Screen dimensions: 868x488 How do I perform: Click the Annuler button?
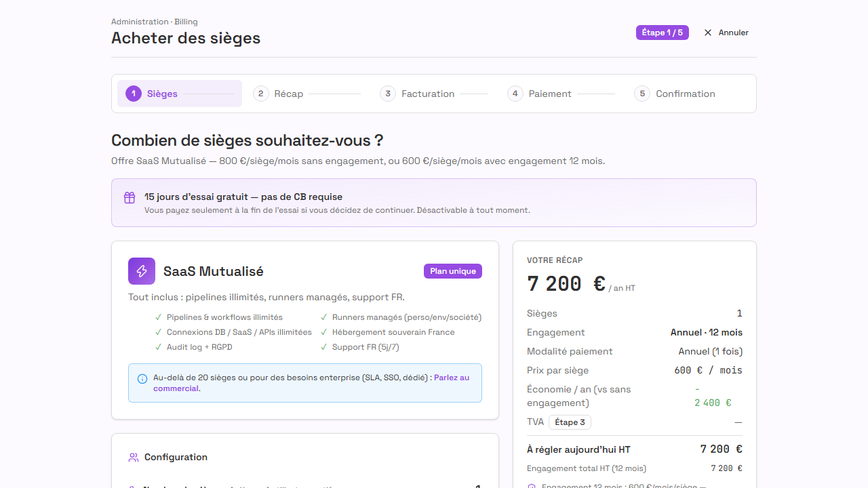726,33
